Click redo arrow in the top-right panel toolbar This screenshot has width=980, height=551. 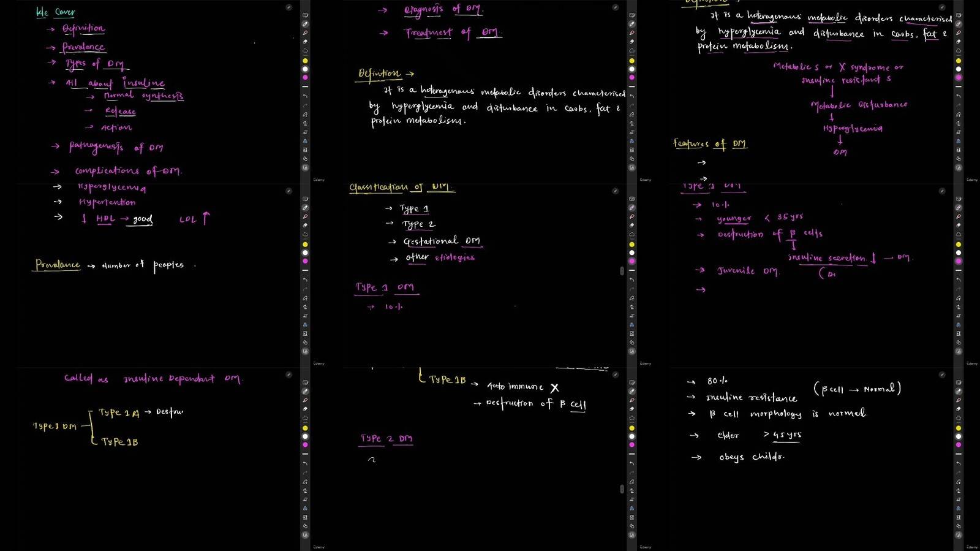tap(958, 105)
